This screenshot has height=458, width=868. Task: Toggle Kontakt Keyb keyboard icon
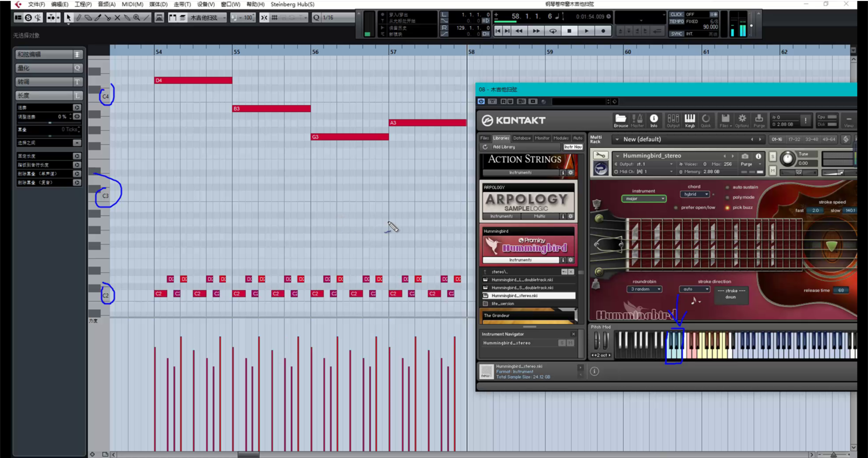tap(690, 121)
